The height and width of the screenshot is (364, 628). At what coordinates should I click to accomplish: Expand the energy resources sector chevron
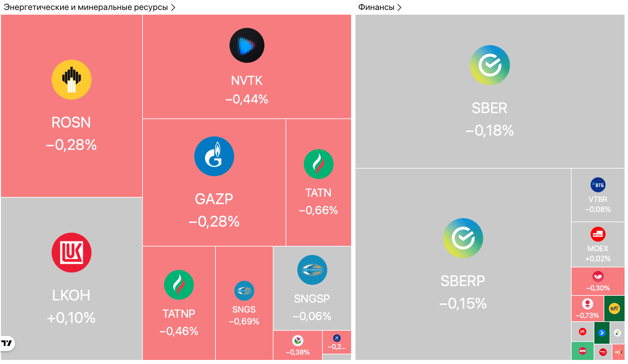[x=173, y=7]
